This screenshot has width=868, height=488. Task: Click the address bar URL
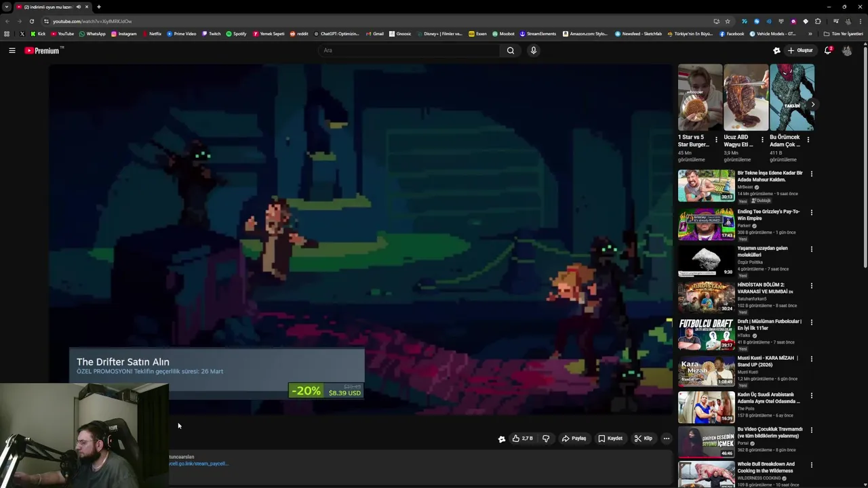click(x=92, y=21)
